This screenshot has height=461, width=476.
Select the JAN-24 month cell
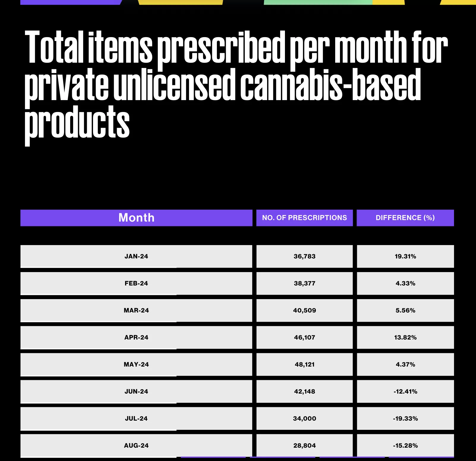136,256
